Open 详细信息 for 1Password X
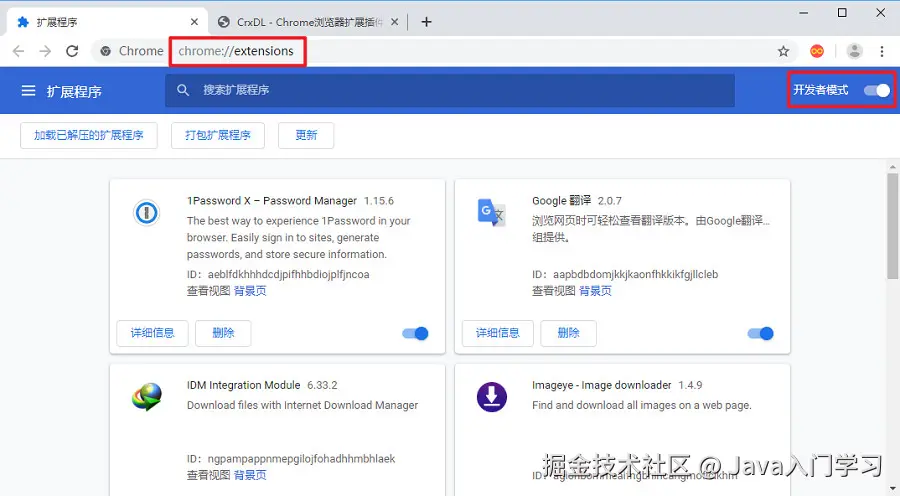This screenshot has width=900, height=496. 152,333
